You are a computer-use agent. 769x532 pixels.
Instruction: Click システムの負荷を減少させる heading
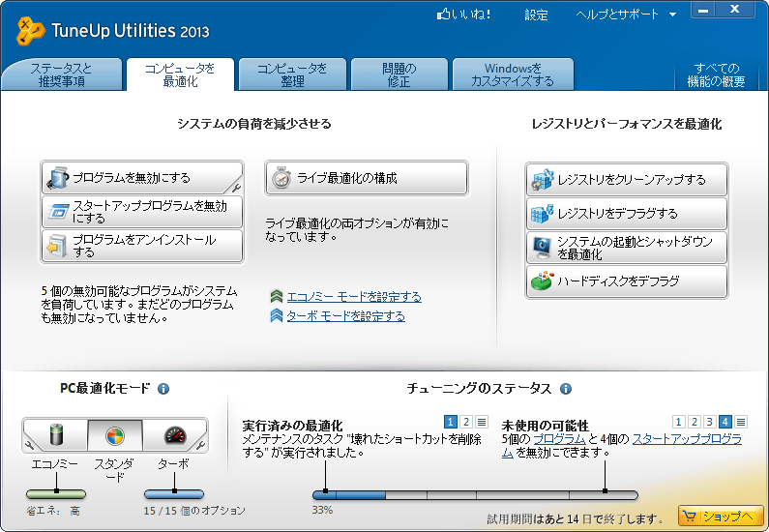click(x=254, y=124)
